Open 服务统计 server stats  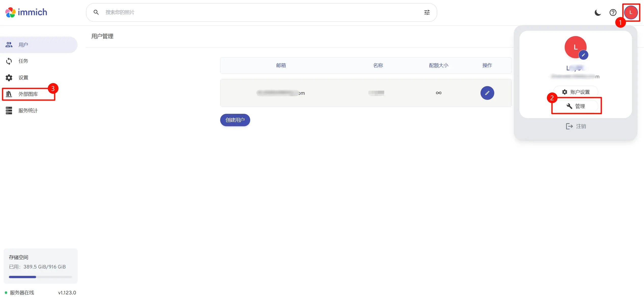[x=28, y=110]
